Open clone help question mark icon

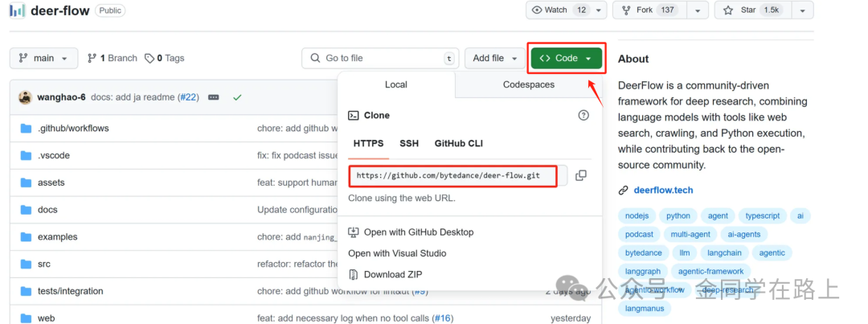coord(583,115)
